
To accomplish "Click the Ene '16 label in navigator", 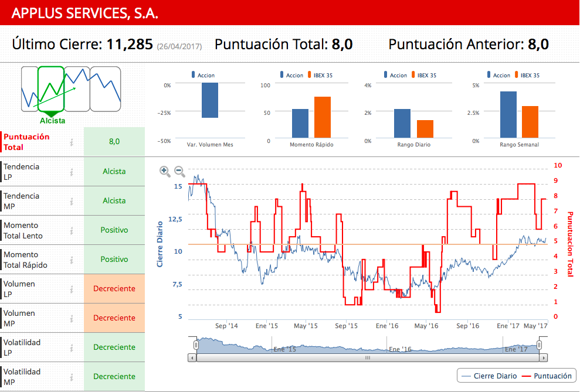I will coord(400,349).
